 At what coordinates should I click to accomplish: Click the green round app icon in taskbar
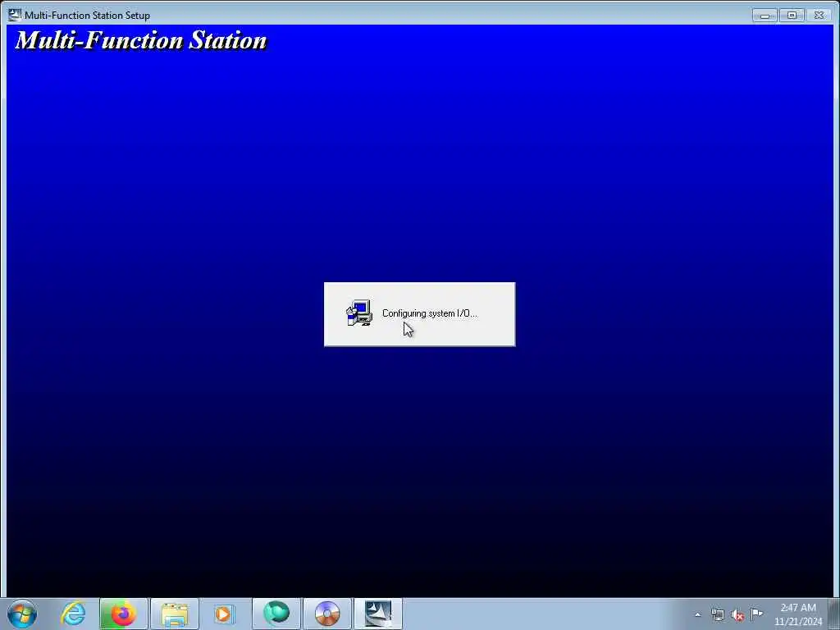coord(276,614)
